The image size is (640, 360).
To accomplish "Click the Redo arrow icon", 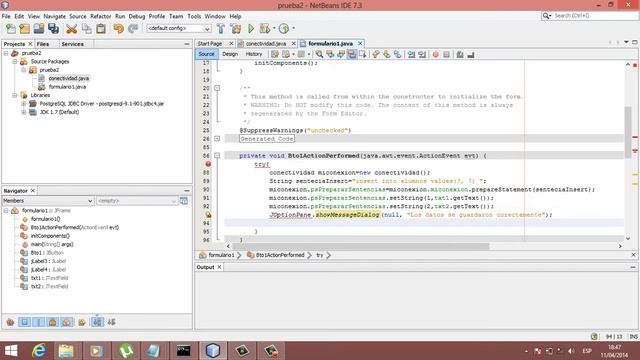I will [133, 29].
